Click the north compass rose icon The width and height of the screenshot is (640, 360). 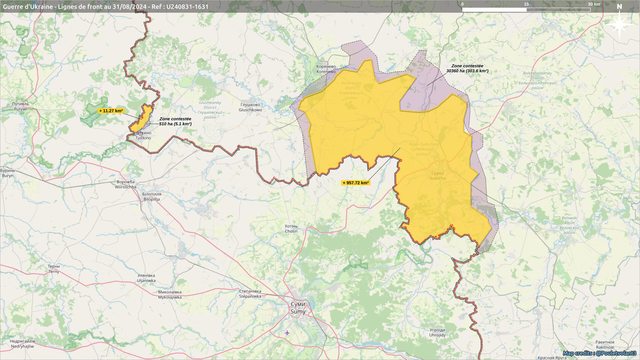point(620,21)
